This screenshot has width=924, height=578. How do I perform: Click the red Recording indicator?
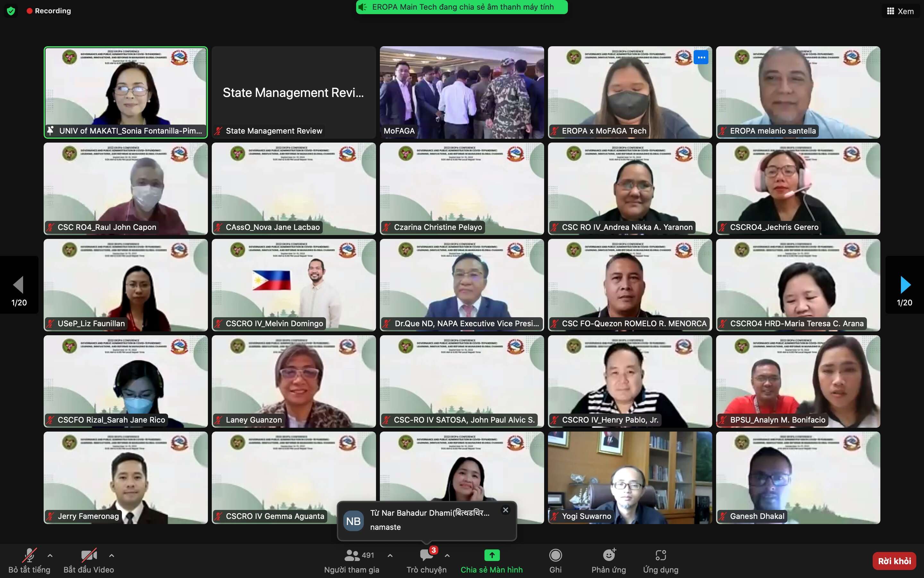coord(49,11)
